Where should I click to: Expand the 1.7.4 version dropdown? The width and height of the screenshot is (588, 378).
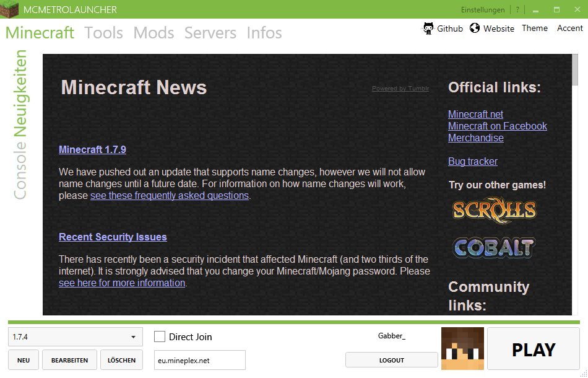[76, 336]
